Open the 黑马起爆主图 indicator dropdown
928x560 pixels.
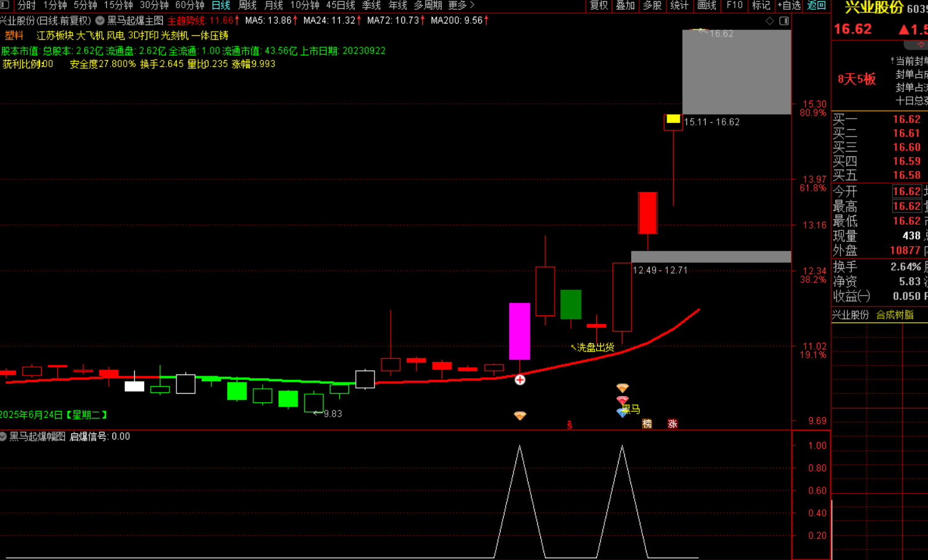[100, 20]
